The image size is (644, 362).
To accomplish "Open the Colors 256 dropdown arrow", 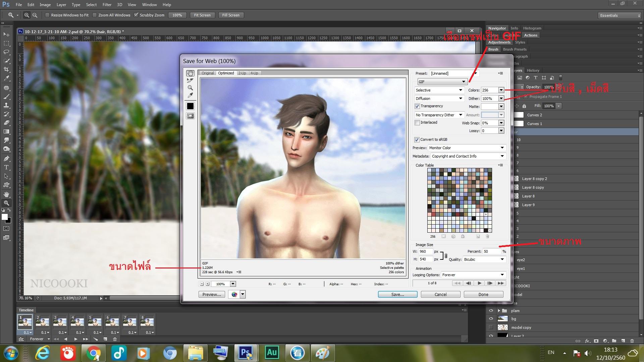I will [x=501, y=90].
